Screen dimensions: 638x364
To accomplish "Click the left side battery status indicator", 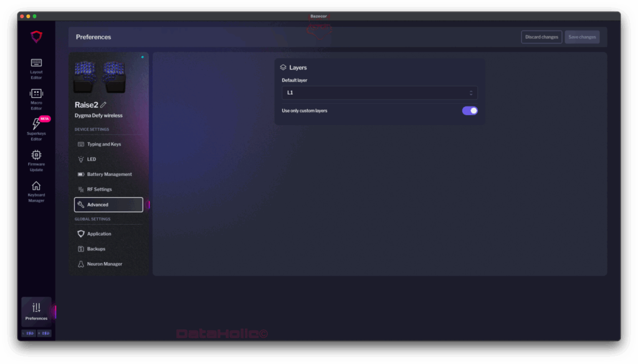I will [x=29, y=334].
